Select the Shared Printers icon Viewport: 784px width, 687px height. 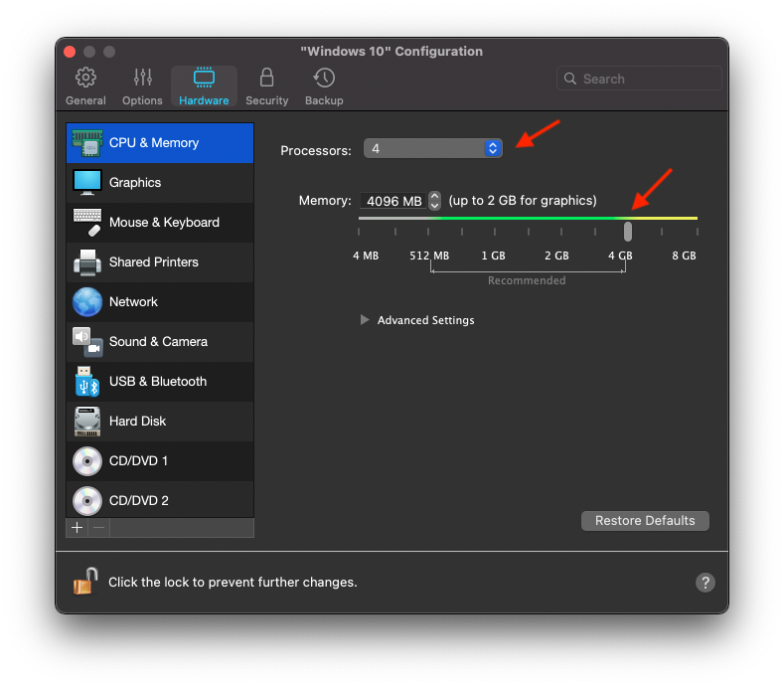87,262
